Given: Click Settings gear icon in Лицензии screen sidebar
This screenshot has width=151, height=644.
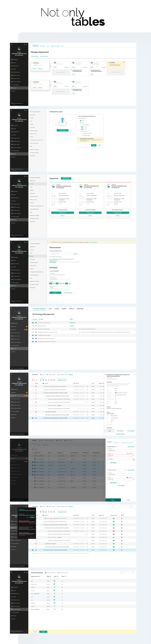Looking at the screenshot, I should (12, 220).
